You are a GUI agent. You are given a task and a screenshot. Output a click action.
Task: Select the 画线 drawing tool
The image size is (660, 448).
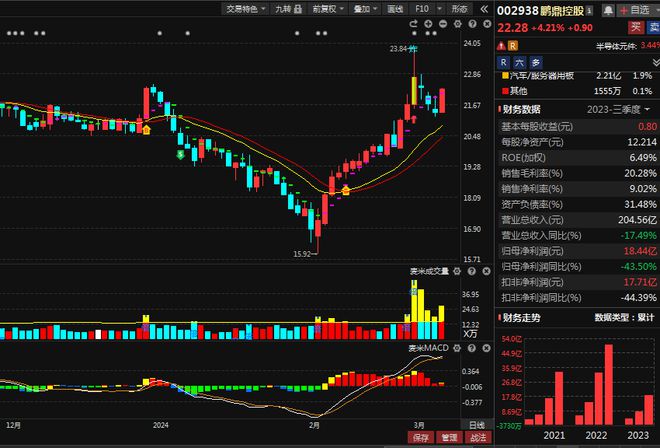pos(395,9)
